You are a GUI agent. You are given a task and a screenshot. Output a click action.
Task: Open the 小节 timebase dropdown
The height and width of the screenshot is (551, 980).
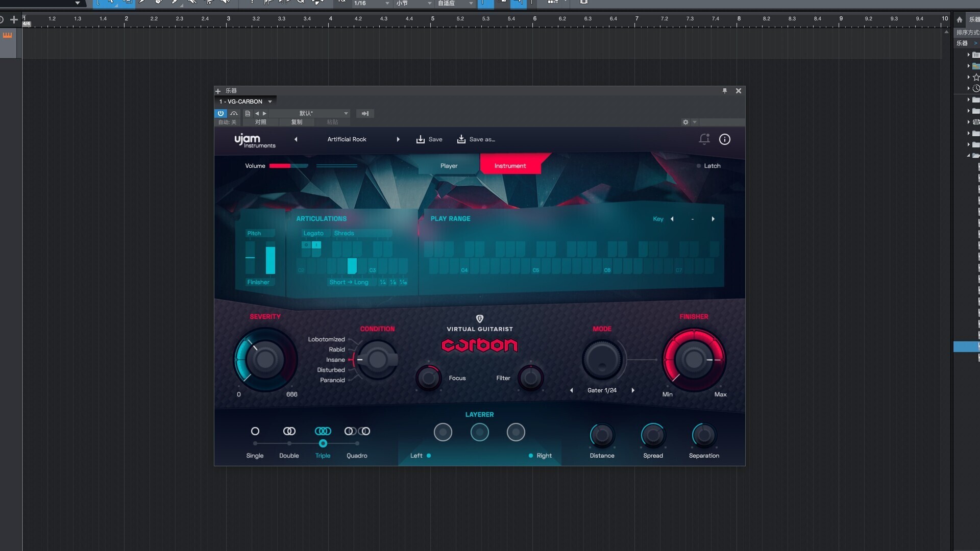413,3
